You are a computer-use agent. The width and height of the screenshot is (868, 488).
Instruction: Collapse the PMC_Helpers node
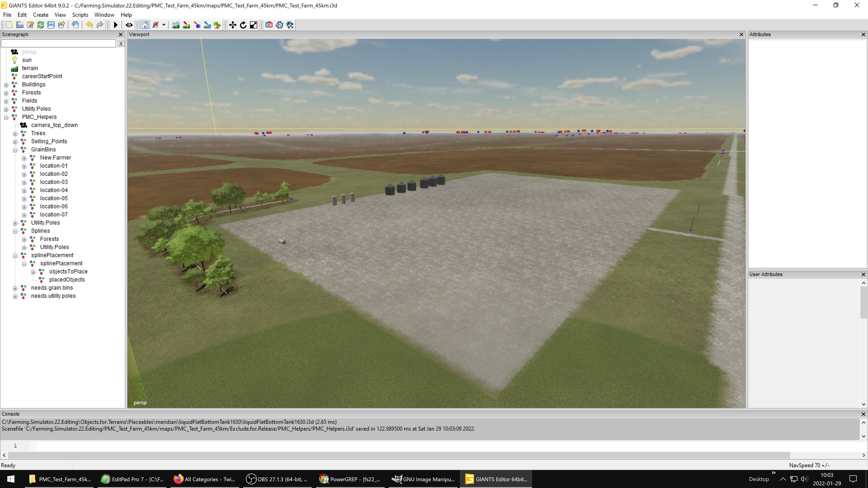coord(6,117)
